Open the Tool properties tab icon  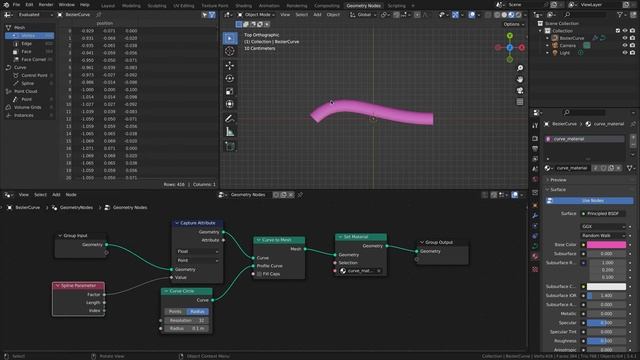coord(535,126)
